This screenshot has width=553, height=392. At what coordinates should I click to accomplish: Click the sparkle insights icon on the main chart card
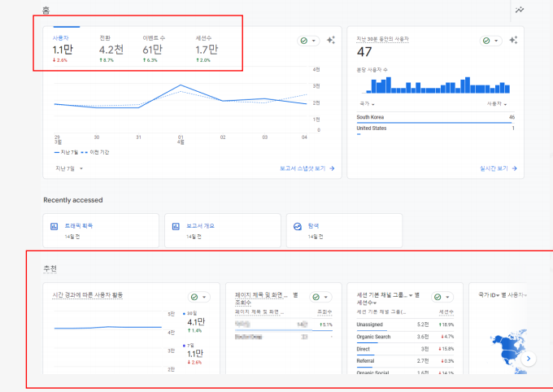331,40
